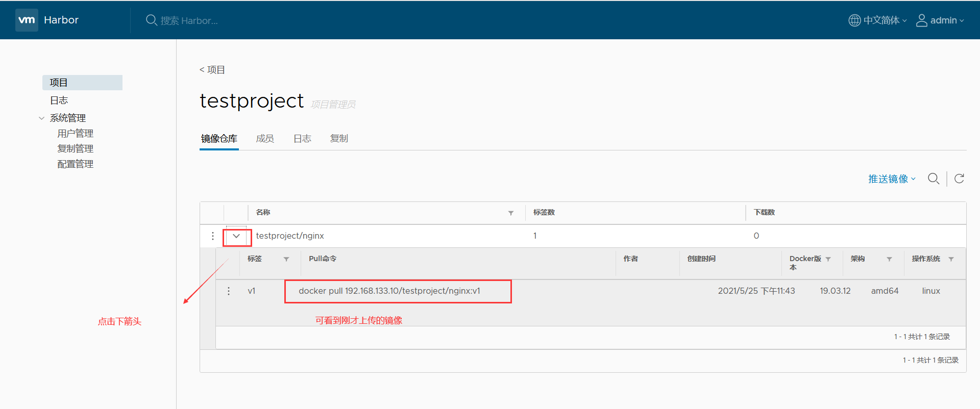Click the docker pull command text
Viewport: 980px width, 409px height.
click(389, 291)
